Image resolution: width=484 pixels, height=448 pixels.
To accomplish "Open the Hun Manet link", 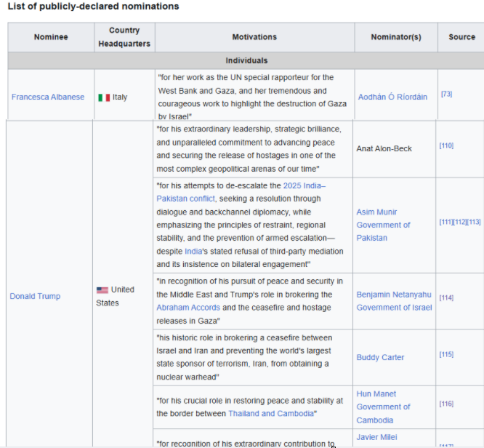I will point(376,393).
